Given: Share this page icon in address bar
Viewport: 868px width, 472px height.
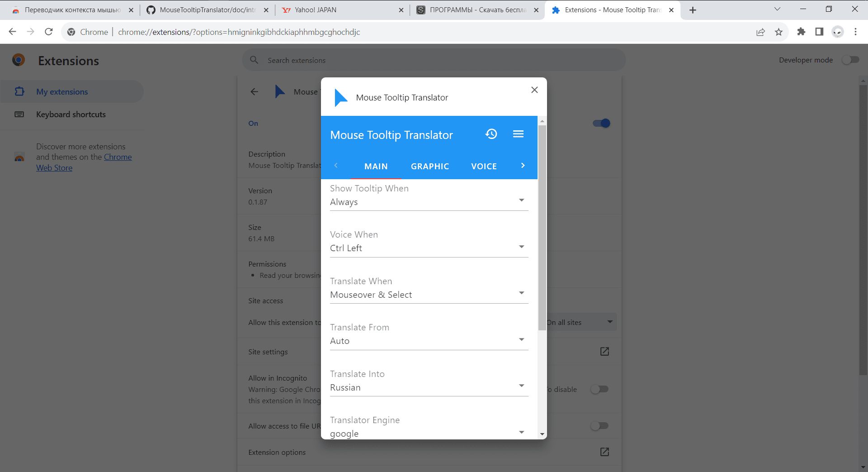Looking at the screenshot, I should (760, 32).
